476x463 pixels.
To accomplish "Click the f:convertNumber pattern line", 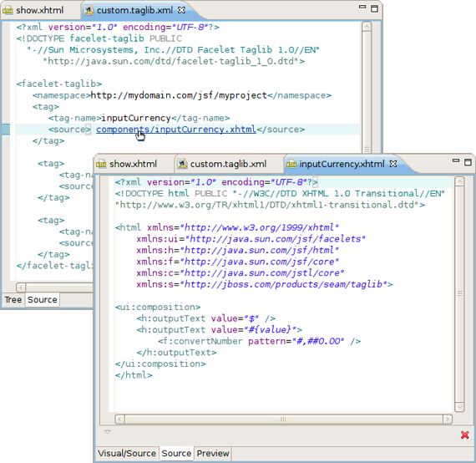I will point(259,342).
